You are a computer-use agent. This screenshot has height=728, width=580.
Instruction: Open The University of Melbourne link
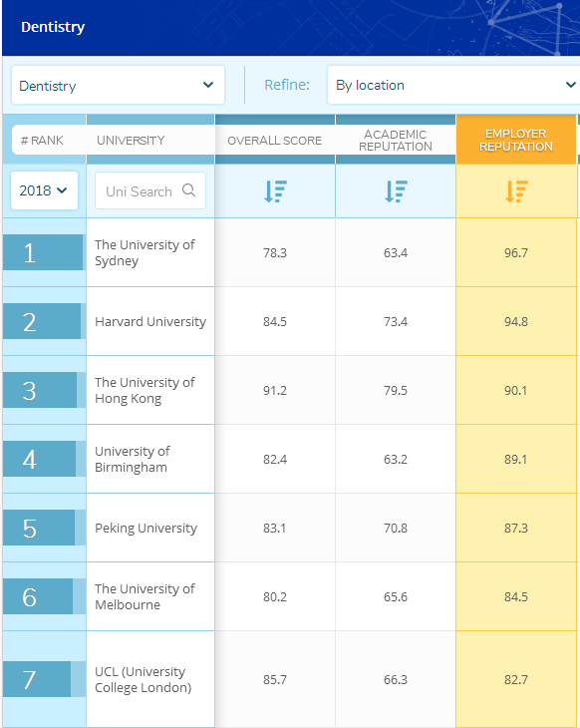click(x=145, y=596)
